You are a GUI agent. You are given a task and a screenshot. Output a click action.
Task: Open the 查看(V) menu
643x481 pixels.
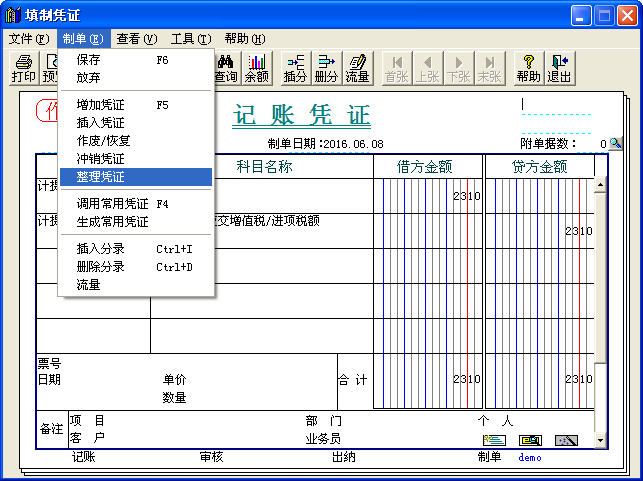(137, 39)
